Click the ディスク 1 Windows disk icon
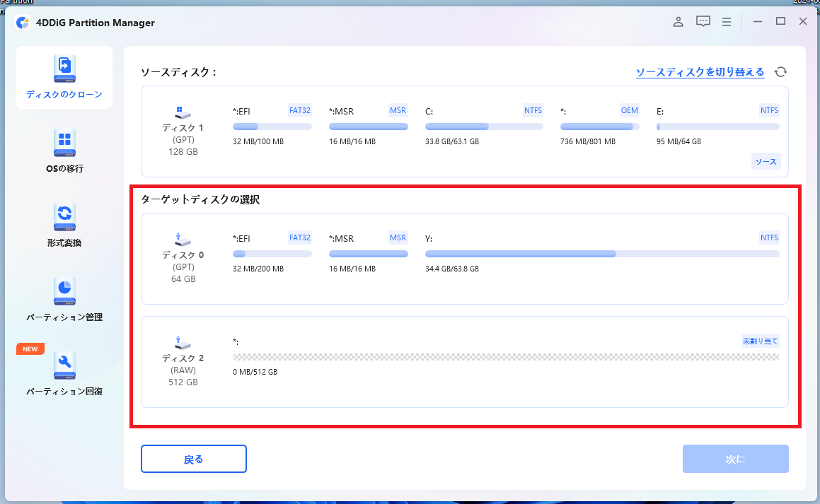Image resolution: width=820 pixels, height=504 pixels. (x=183, y=112)
